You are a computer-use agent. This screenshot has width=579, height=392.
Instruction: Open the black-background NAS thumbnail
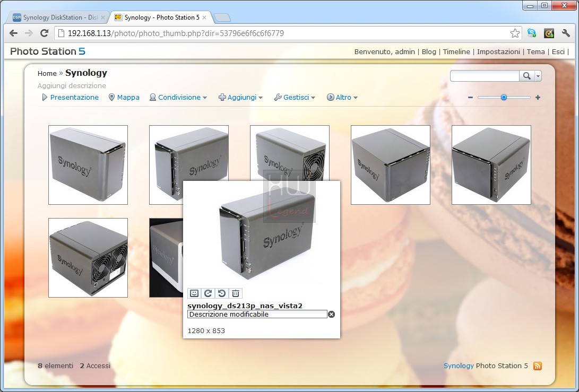click(166, 258)
